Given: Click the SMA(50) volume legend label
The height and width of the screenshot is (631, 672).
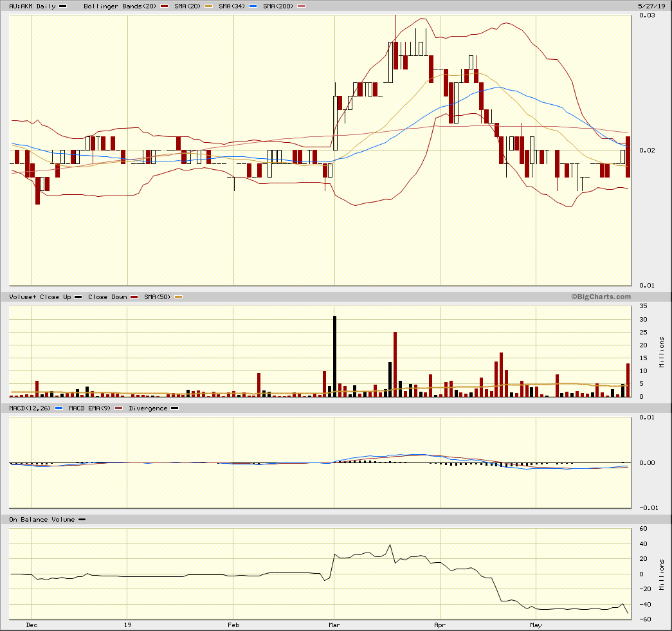Looking at the screenshot, I should pos(158,297).
